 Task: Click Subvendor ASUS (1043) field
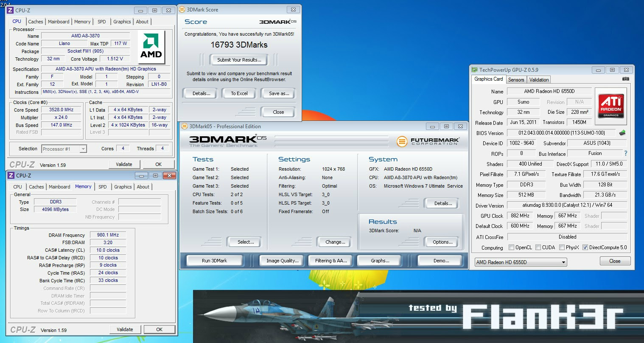pyautogui.click(x=597, y=143)
